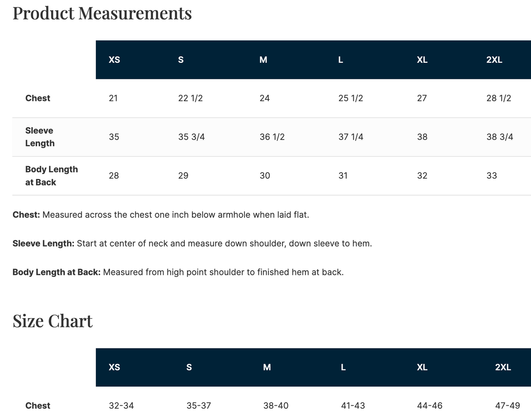Screen dimensions: 531x420
Task: Click the chest range 44-46 in Size Chart
Action: point(430,406)
